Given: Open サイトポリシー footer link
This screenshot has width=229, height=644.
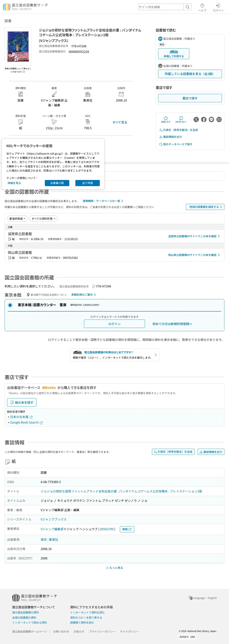Looking at the screenshot, I should click(x=129, y=632).
